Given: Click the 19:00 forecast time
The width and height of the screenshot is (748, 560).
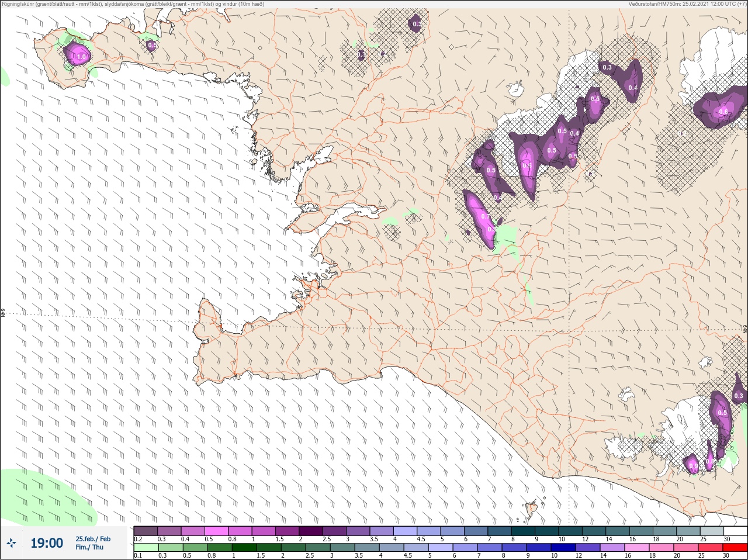Looking at the screenshot, I should 47,543.
